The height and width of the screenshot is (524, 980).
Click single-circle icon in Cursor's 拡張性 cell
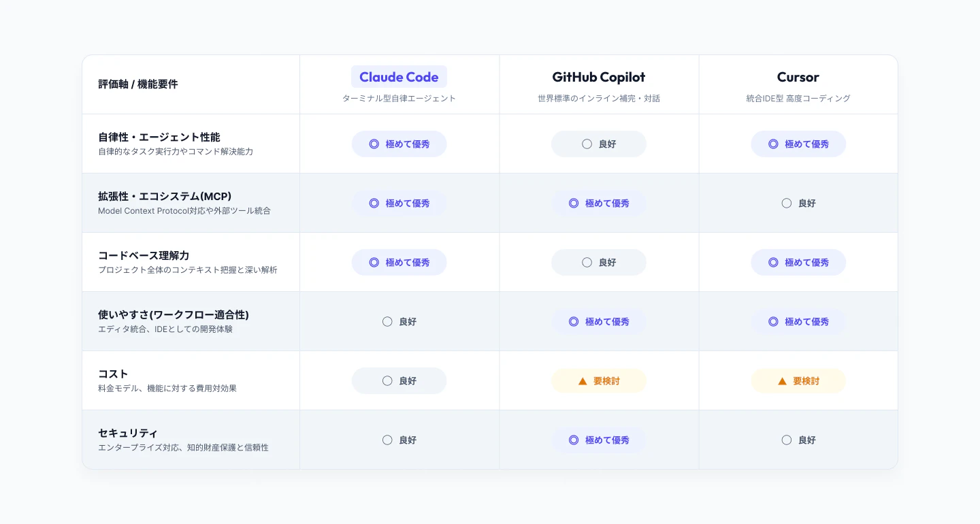(x=787, y=203)
